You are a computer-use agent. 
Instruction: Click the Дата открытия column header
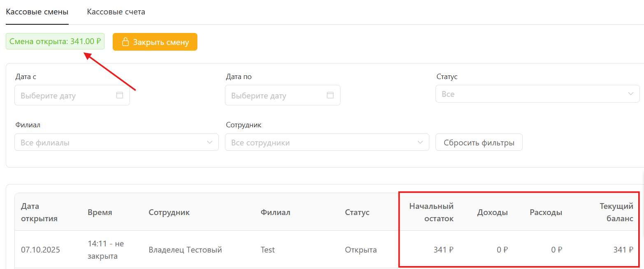pyautogui.click(x=39, y=212)
